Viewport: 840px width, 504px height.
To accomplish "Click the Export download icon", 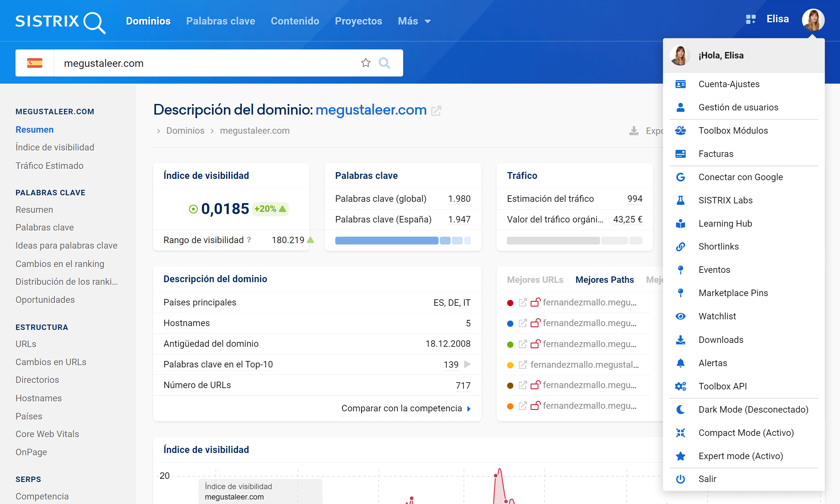I will [x=634, y=131].
